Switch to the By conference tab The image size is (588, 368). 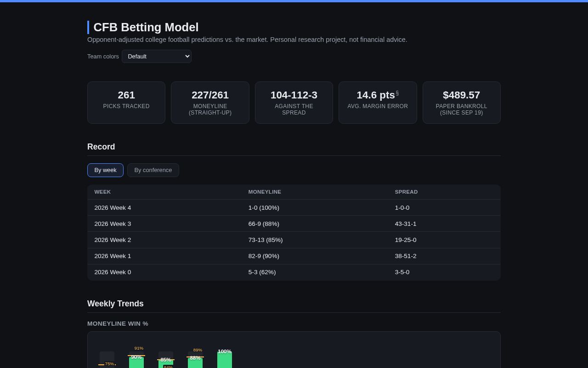coord(153,170)
